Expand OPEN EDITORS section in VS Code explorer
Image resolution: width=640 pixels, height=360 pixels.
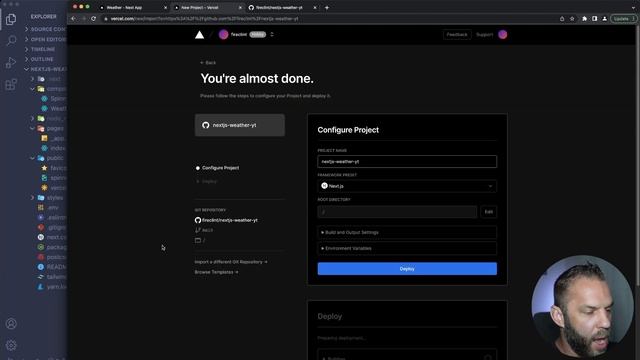[45, 39]
